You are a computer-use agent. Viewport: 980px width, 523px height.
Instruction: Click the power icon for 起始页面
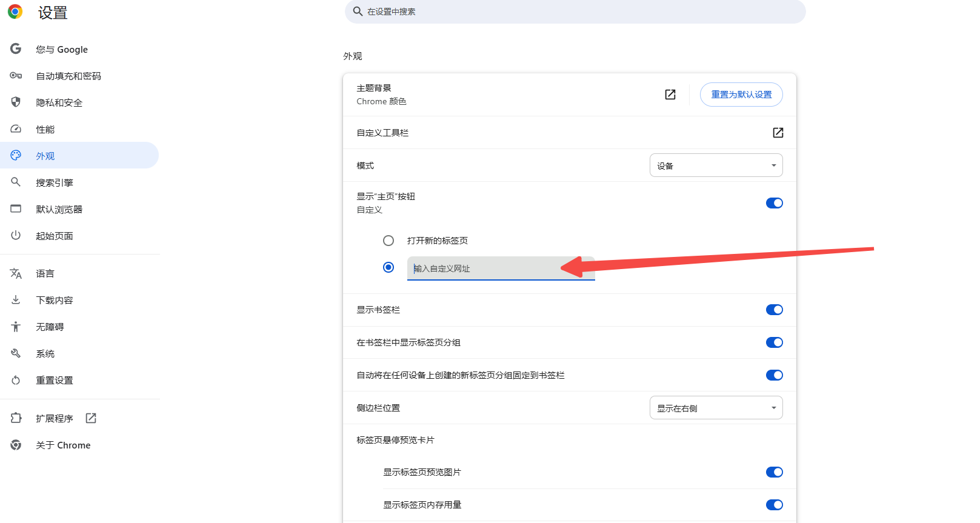pos(16,235)
